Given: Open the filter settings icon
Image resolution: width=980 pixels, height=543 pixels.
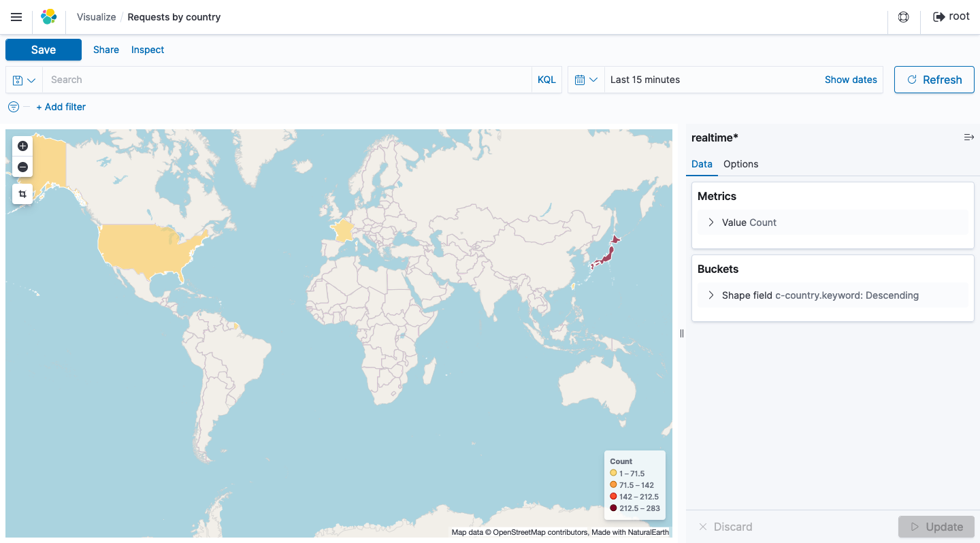Looking at the screenshot, I should [13, 107].
